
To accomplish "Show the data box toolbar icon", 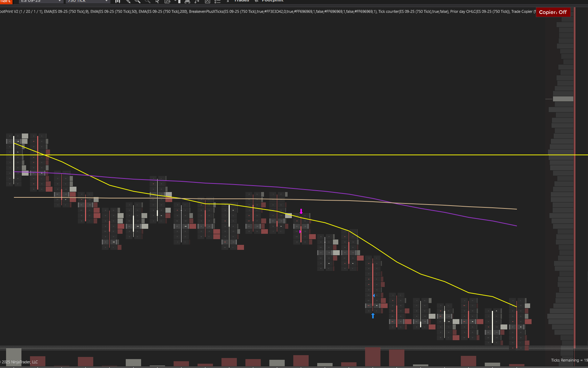I will click(167, 1).
